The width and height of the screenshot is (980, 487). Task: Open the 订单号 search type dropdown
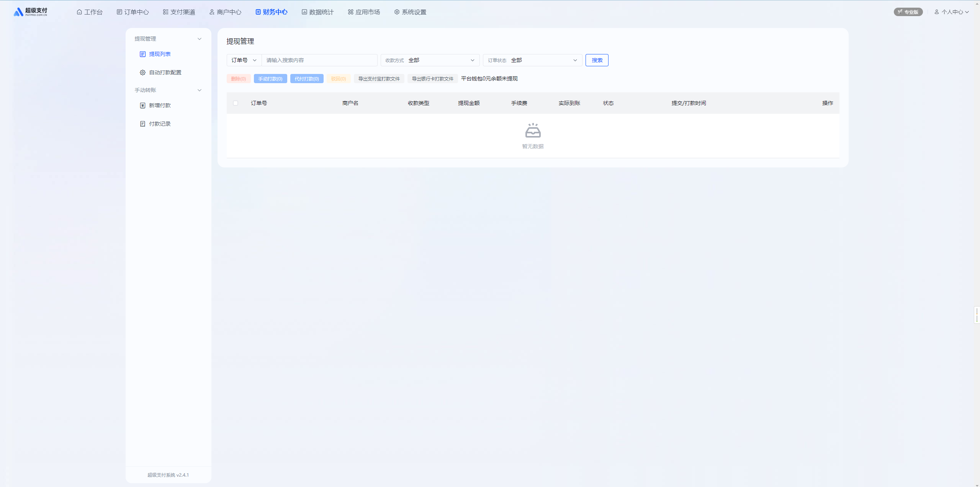pos(244,60)
